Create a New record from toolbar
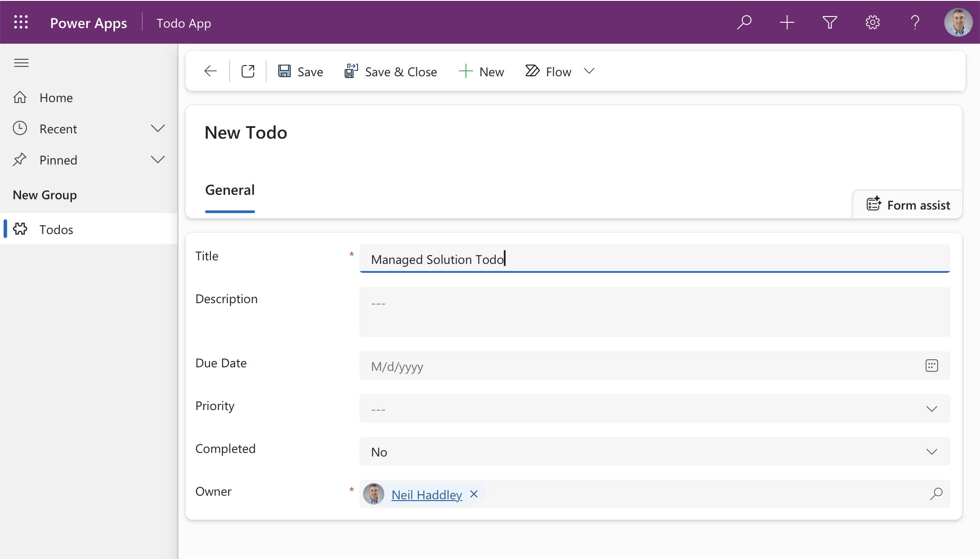The image size is (980, 559). [x=481, y=72]
